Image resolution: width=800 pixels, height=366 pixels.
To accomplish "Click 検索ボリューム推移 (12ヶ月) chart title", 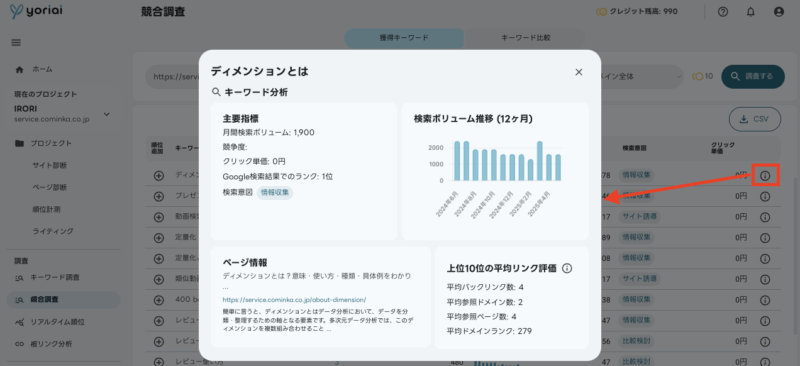I will pos(473,119).
